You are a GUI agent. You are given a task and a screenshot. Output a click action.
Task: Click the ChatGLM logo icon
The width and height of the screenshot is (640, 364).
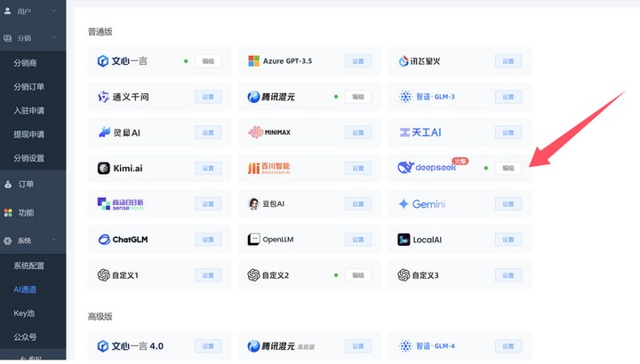(104, 240)
